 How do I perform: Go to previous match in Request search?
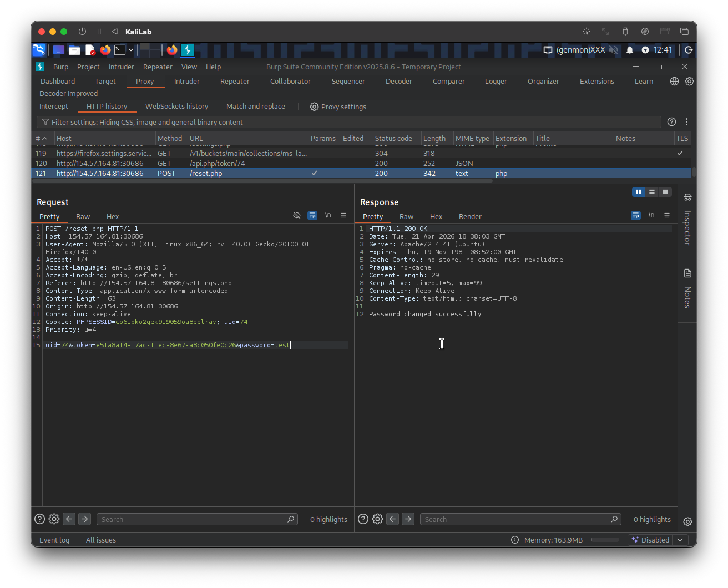point(69,519)
